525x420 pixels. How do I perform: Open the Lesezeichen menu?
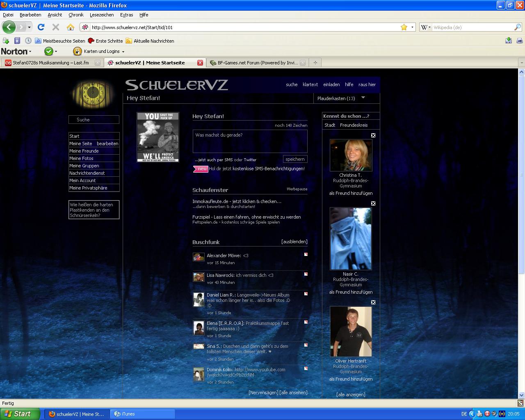[x=102, y=15]
